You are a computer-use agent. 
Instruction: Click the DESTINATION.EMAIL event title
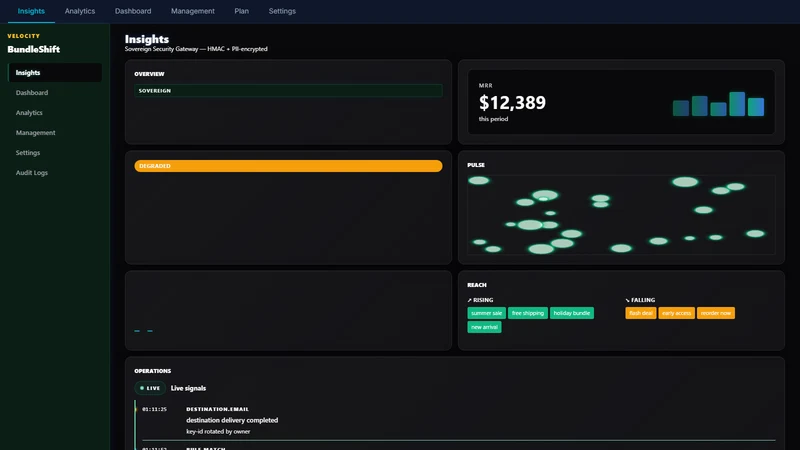217,409
